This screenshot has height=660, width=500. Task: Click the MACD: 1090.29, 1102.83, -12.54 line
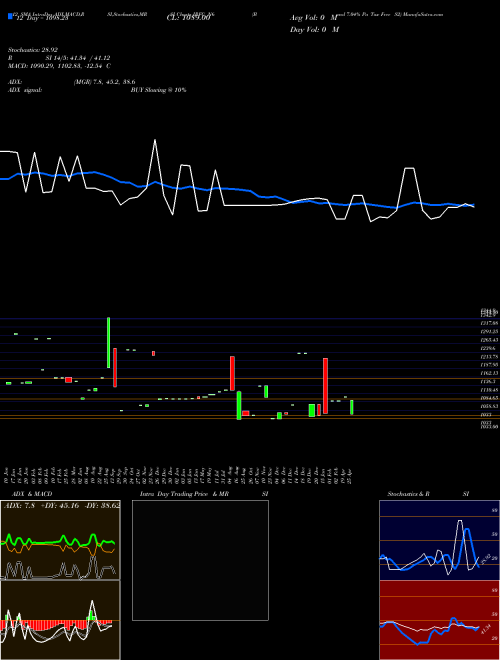59,66
